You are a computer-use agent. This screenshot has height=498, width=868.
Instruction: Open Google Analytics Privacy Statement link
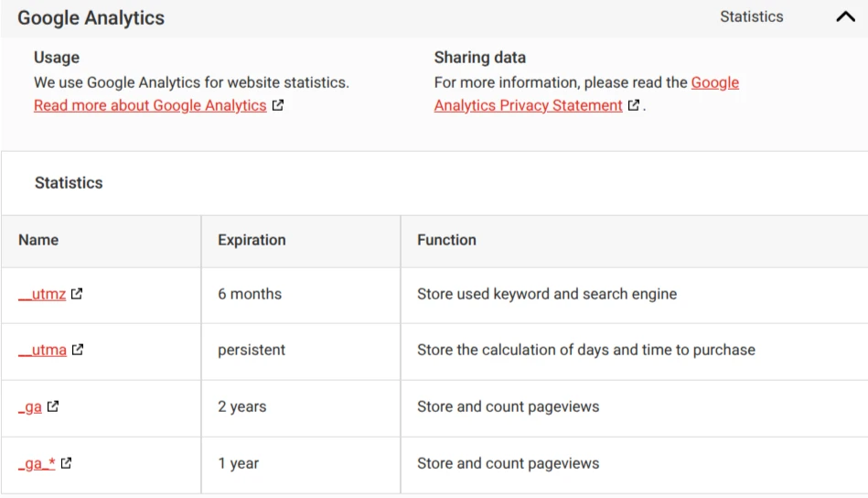pos(586,93)
